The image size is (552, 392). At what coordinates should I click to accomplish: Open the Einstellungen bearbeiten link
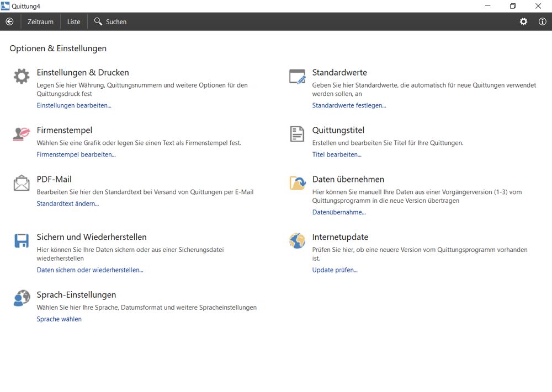pos(74,105)
